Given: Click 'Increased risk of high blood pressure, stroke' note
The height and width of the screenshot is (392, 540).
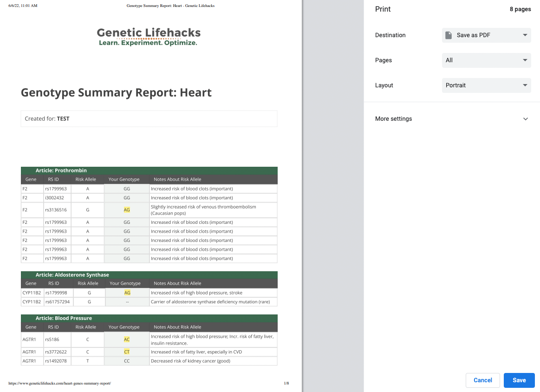Looking at the screenshot, I should [x=196, y=293].
